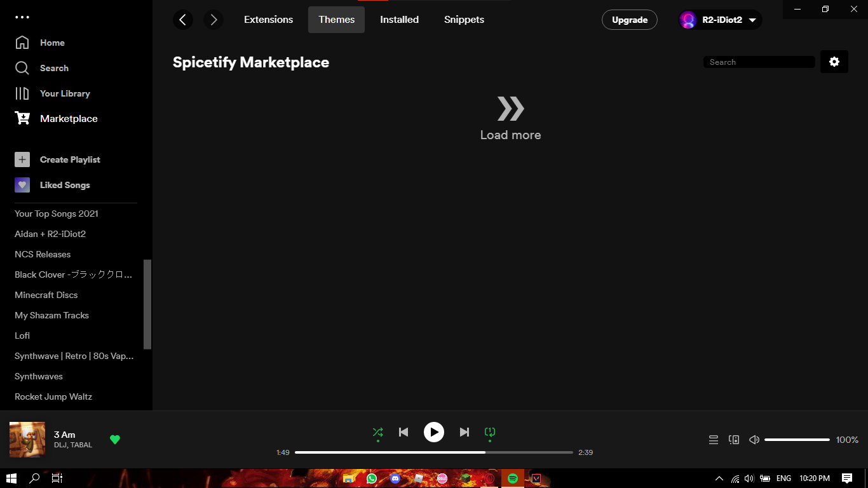The width and height of the screenshot is (868, 488).
Task: Click the user avatar picture
Action: pyautogui.click(x=688, y=20)
